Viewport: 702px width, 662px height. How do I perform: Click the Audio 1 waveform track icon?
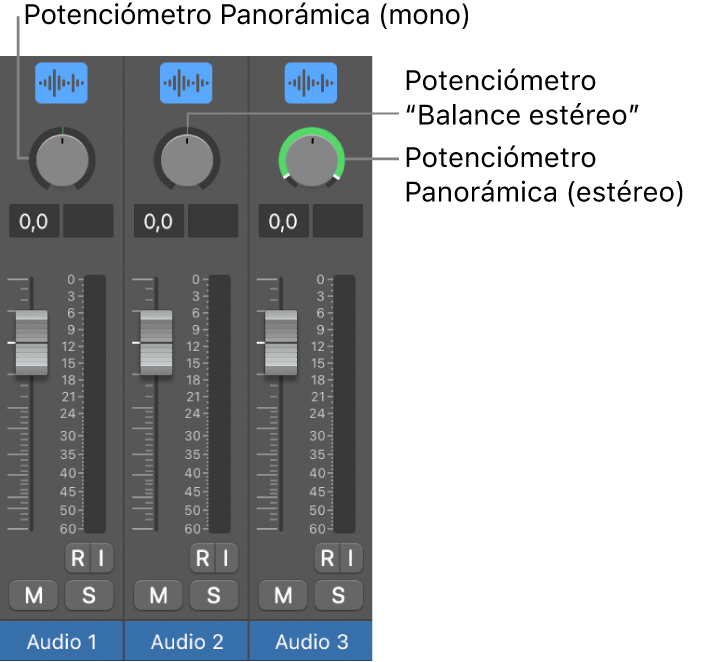pyautogui.click(x=61, y=83)
